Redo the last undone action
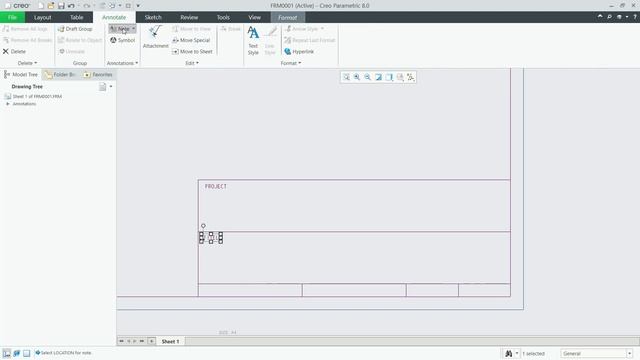The width and height of the screenshot is (640, 360). click(87, 6)
